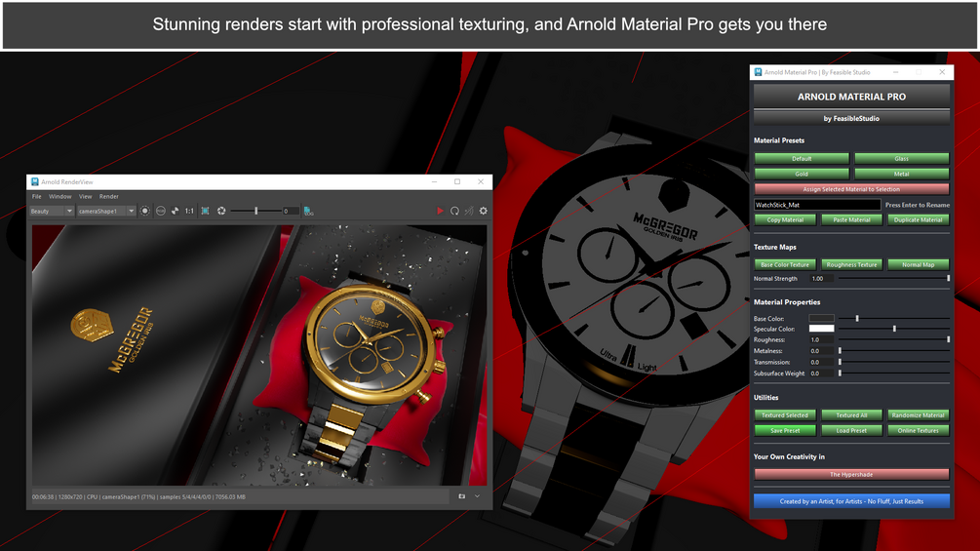
Task: Click the Textured All button
Action: pyautogui.click(x=851, y=415)
